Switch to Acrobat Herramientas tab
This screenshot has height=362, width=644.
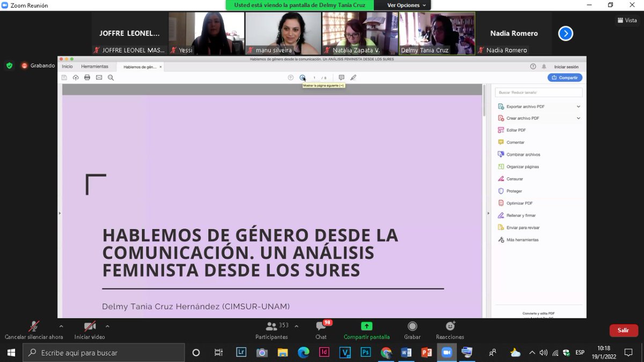tap(94, 67)
